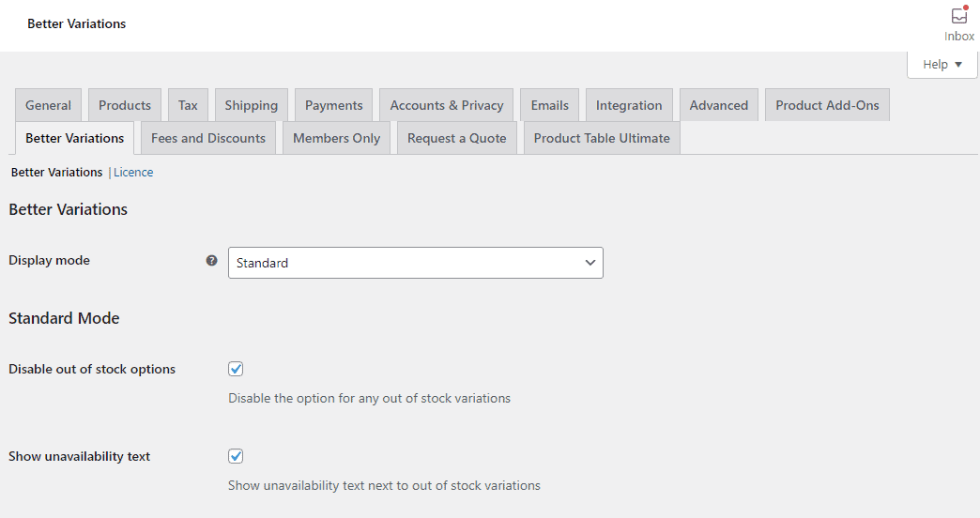Viewport: 980px width, 518px height.
Task: Toggle Disable out of stock options checkbox
Action: (236, 369)
